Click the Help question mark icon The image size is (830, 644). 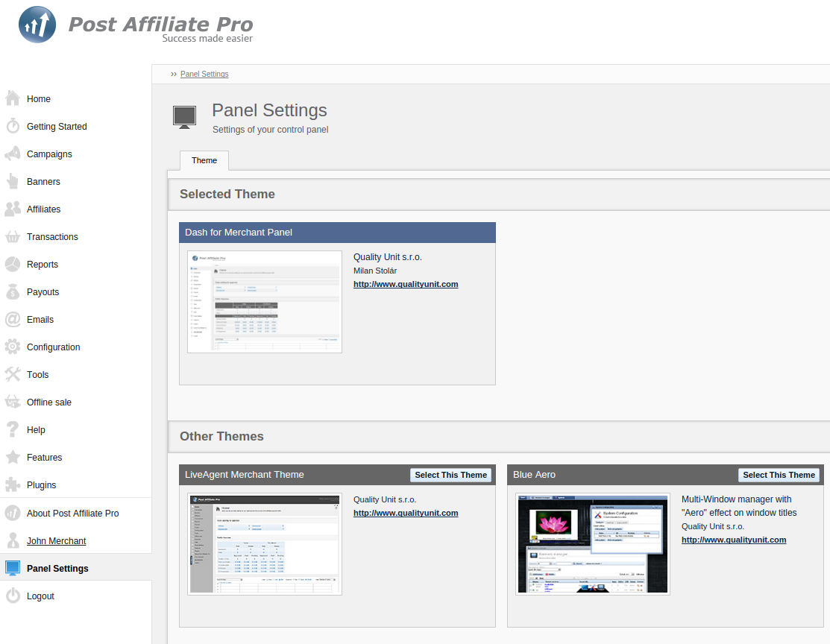13,429
